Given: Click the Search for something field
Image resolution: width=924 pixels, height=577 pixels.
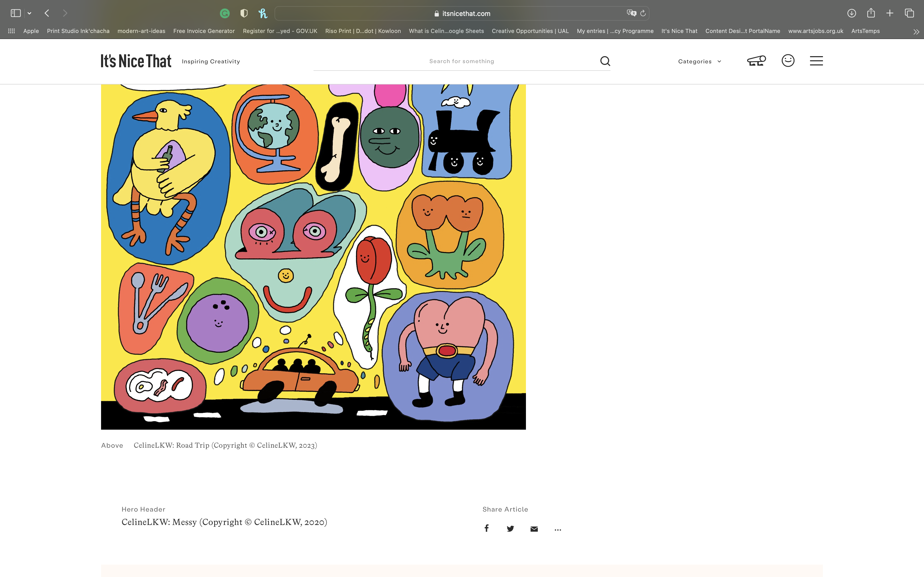Looking at the screenshot, I should [461, 61].
